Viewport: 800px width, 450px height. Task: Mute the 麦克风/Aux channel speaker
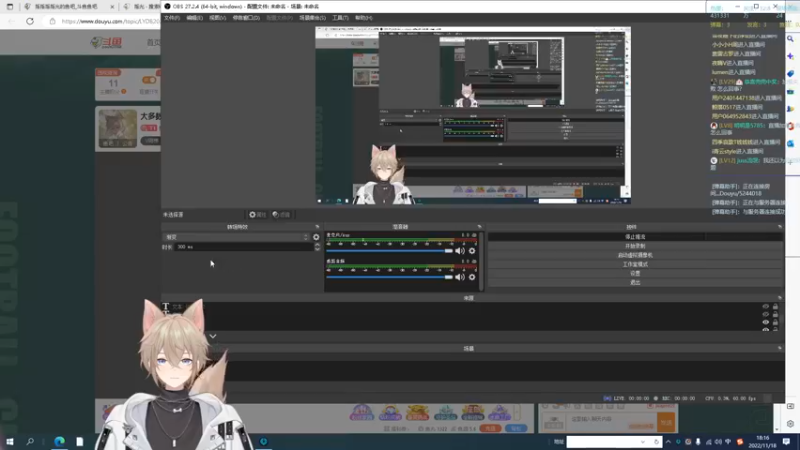coord(460,251)
